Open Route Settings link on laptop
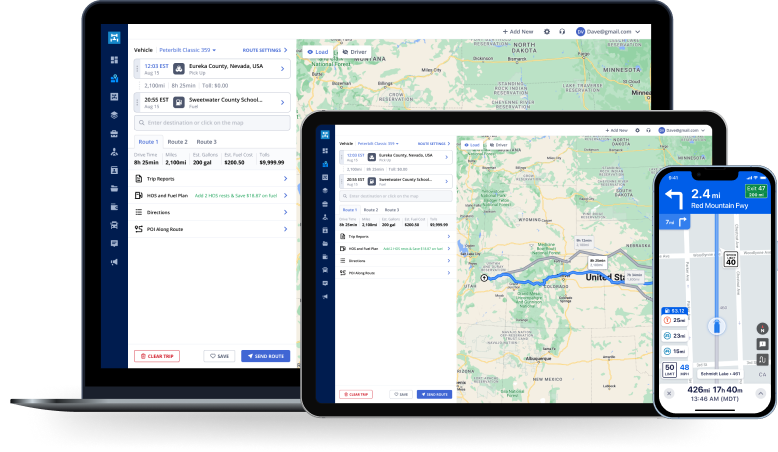Screen dimensions: 778x452 point(264,50)
